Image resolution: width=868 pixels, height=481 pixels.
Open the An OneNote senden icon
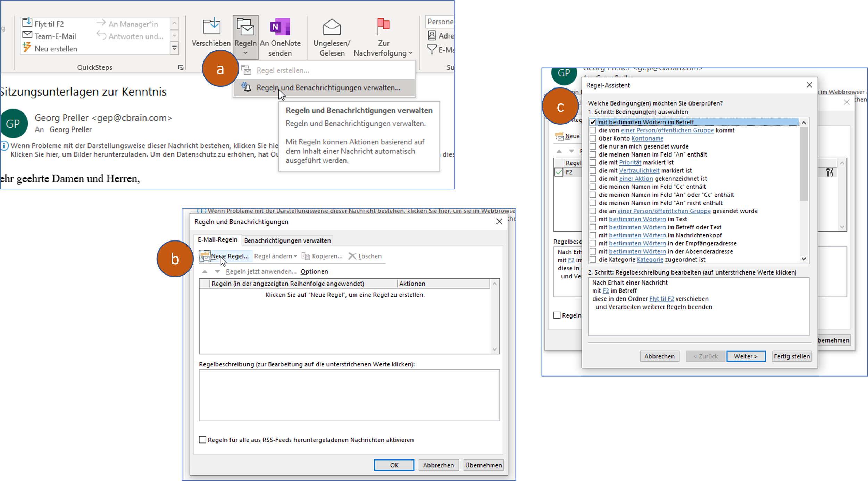tap(280, 27)
